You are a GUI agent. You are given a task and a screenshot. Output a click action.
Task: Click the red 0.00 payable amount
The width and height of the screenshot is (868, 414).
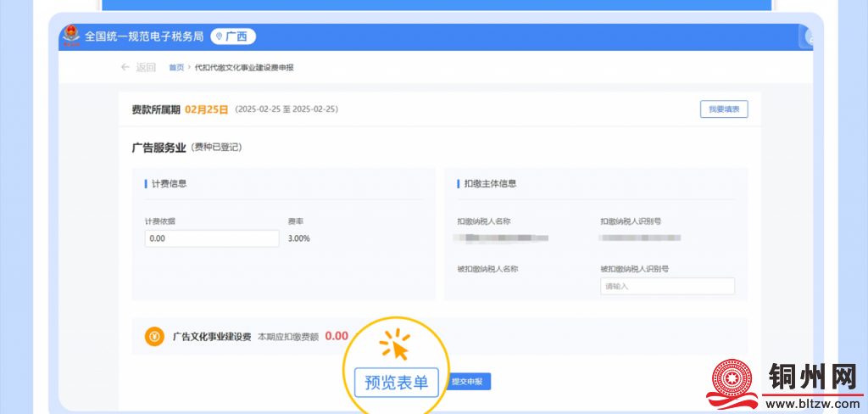(x=337, y=336)
